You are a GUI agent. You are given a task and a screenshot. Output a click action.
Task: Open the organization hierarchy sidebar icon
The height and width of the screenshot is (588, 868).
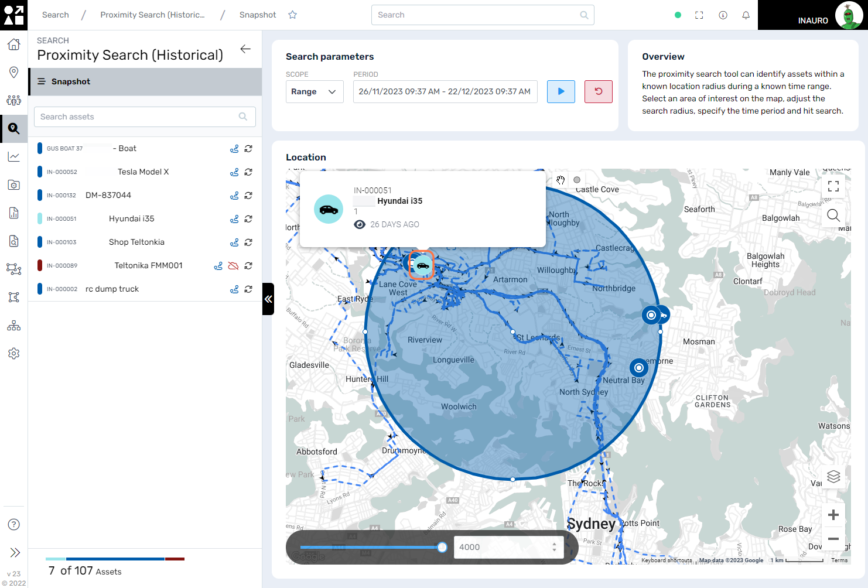(13, 326)
